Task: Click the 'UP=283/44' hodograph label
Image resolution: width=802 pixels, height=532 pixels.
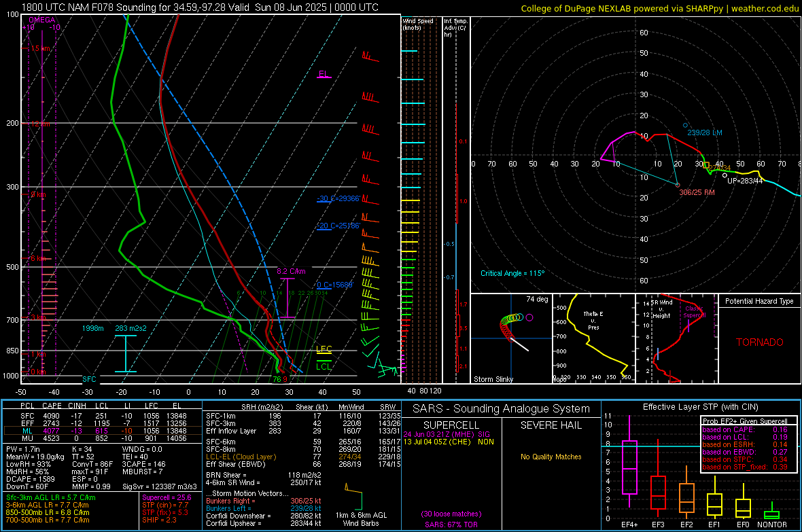Action: (745, 181)
